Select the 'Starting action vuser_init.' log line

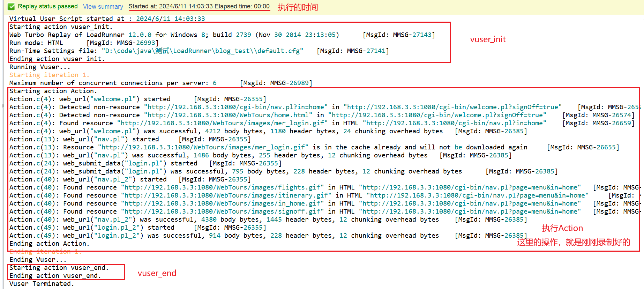61,27
